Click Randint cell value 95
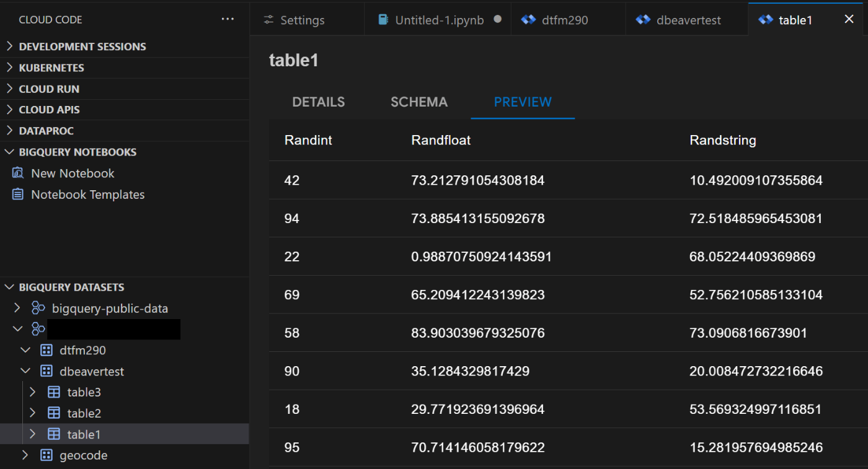This screenshot has height=469, width=868. [292, 448]
